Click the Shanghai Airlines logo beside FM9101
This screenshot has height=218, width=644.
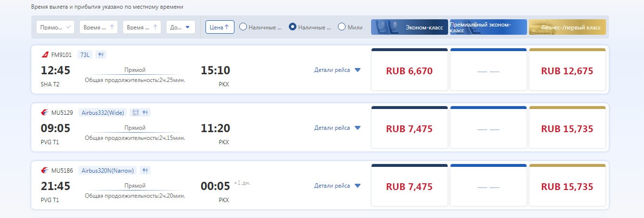click(45, 55)
